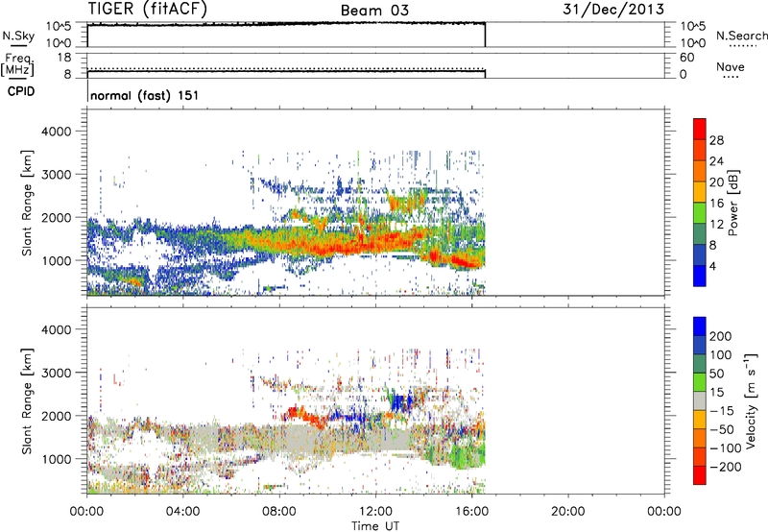Click the 'Beam 03' heading

coord(374,11)
